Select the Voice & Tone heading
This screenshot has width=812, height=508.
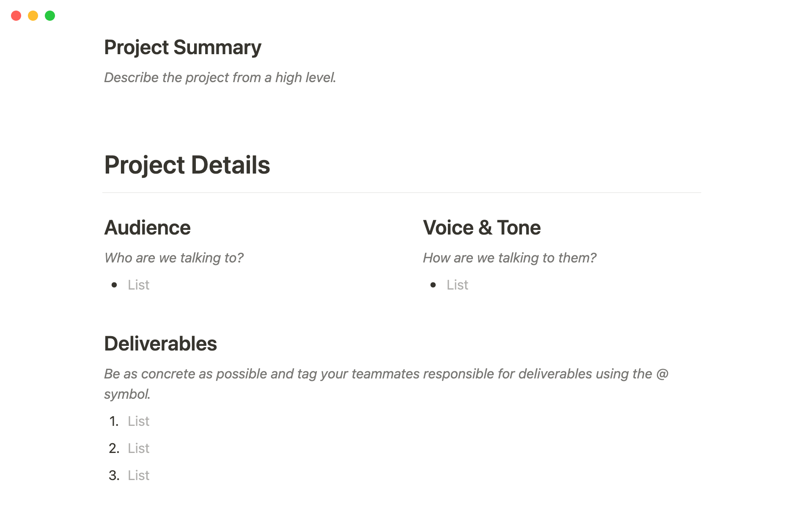pyautogui.click(x=482, y=228)
